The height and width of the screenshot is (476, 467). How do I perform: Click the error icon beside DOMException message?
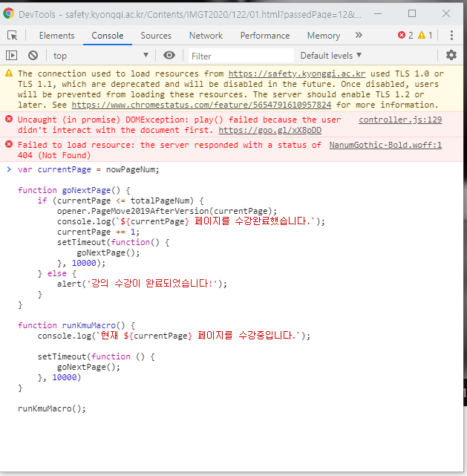point(9,119)
